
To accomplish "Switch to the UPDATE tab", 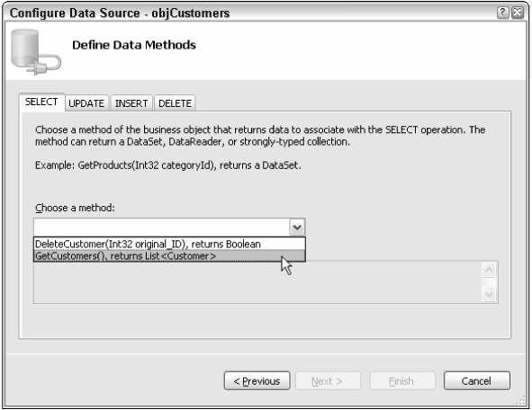I will pos(86,103).
